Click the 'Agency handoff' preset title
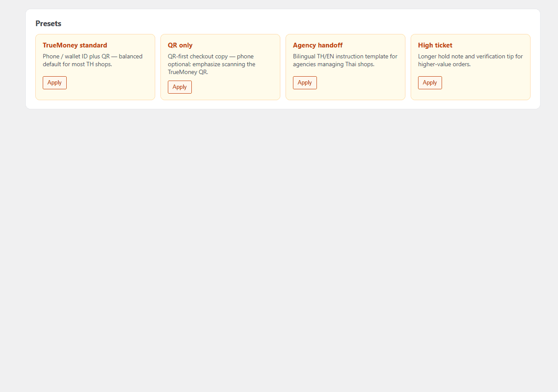Image resolution: width=558 pixels, height=392 pixels. tap(318, 45)
